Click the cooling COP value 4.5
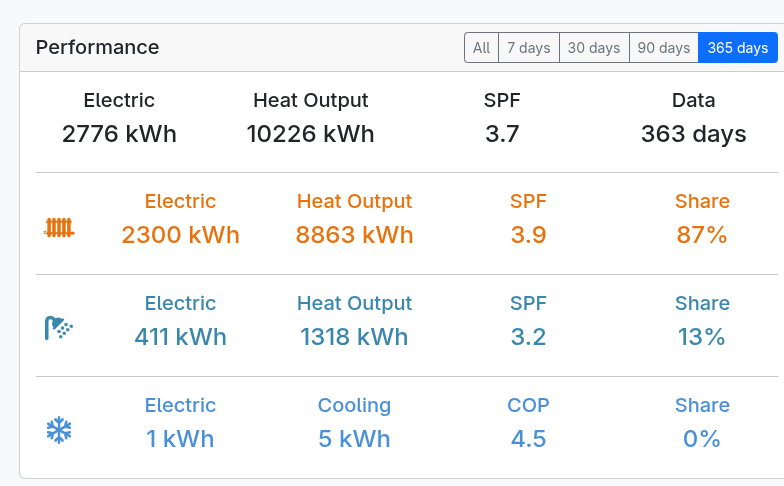This screenshot has height=486, width=784. coord(528,439)
